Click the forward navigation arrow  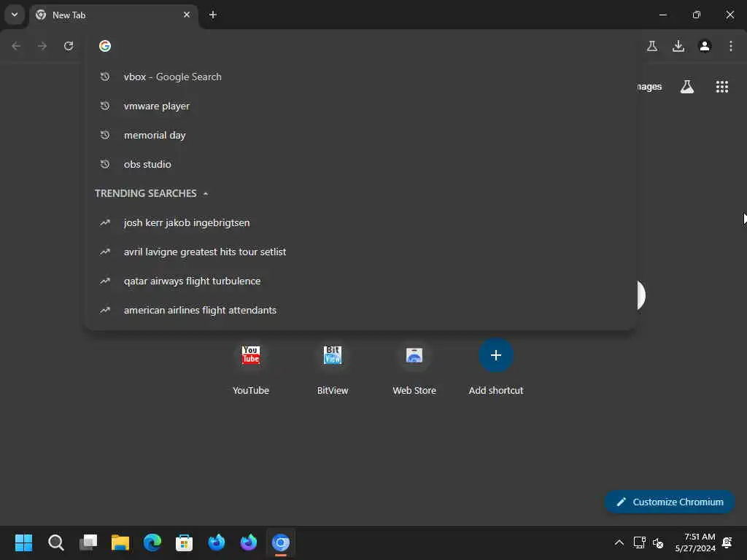42,46
